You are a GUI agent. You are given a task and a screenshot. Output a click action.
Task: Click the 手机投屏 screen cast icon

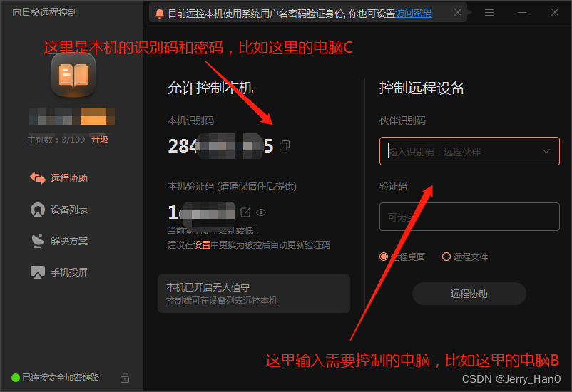38,272
